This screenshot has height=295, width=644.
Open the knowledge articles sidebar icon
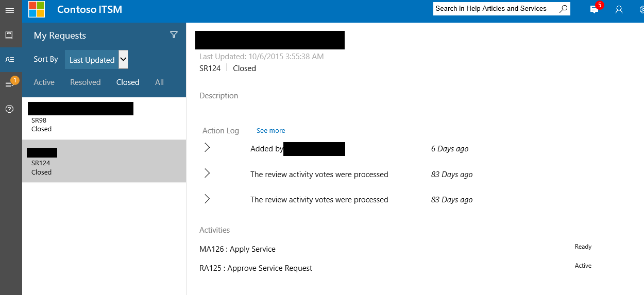[9, 35]
